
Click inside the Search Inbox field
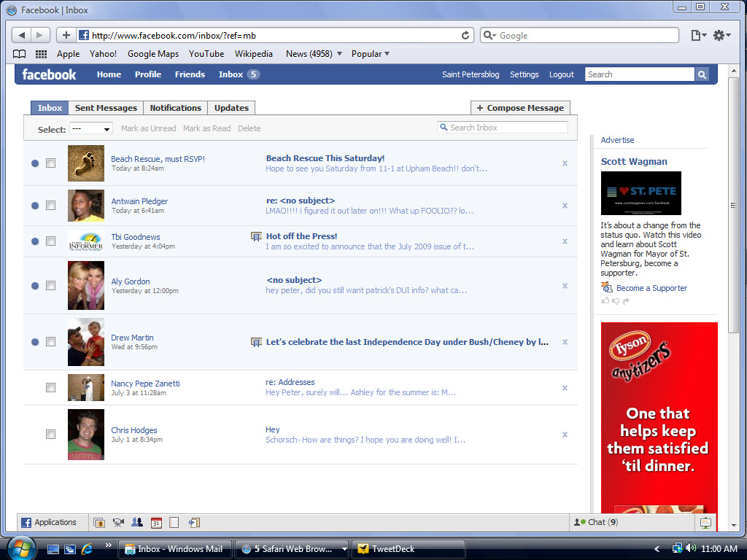pyautogui.click(x=503, y=127)
